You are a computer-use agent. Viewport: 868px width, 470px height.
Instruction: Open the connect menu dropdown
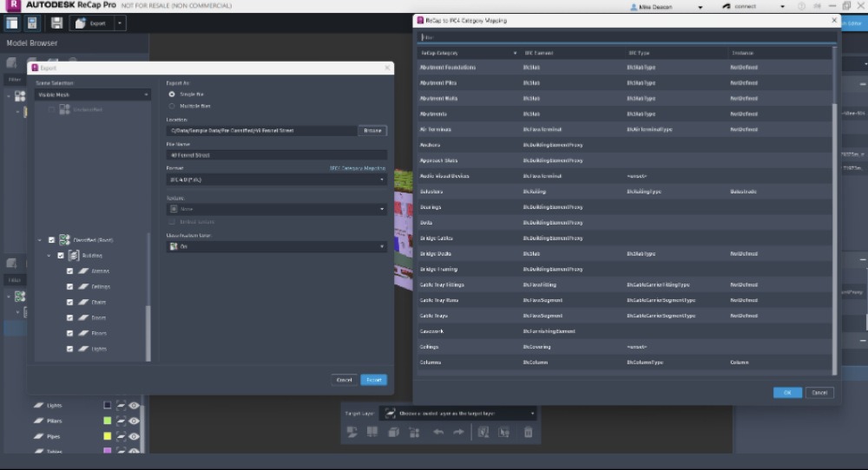[x=782, y=7]
